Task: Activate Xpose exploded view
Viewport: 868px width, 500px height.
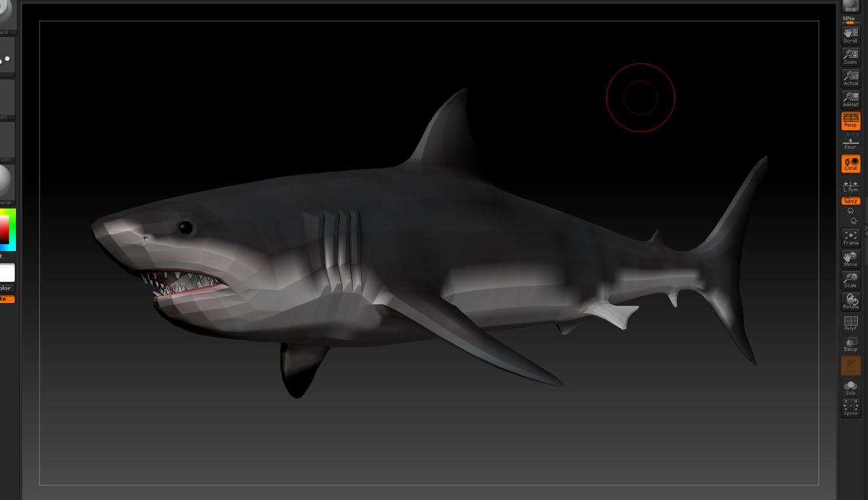Action: 850,408
